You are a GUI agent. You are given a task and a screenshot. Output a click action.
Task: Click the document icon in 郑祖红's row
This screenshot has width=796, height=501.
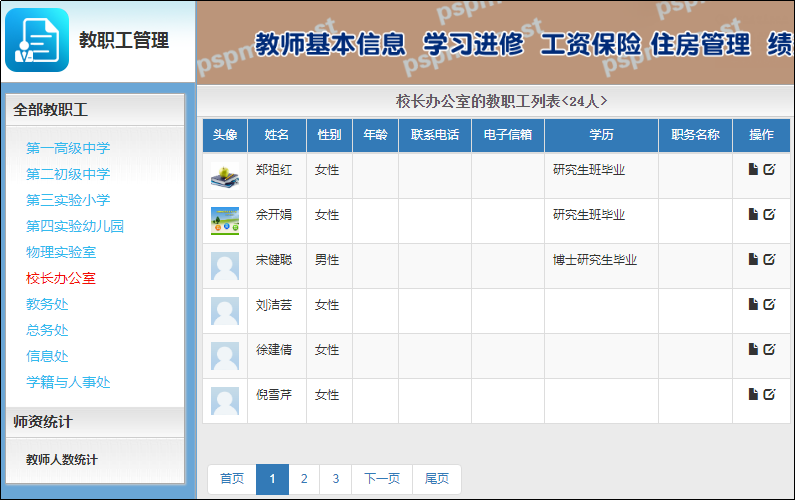753,169
